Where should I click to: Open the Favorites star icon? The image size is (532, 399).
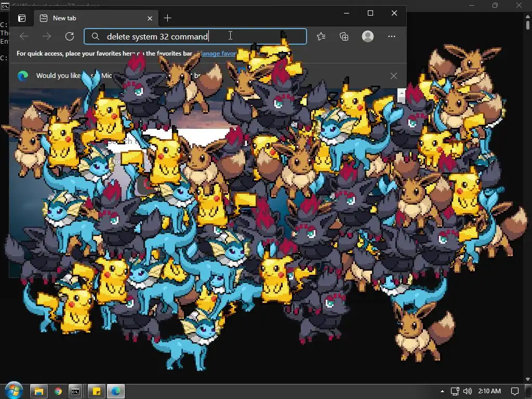[x=321, y=36]
